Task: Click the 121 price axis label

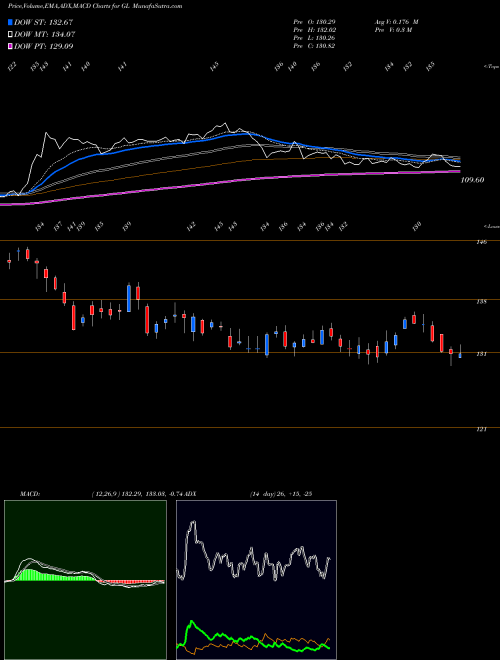Action: (x=482, y=429)
